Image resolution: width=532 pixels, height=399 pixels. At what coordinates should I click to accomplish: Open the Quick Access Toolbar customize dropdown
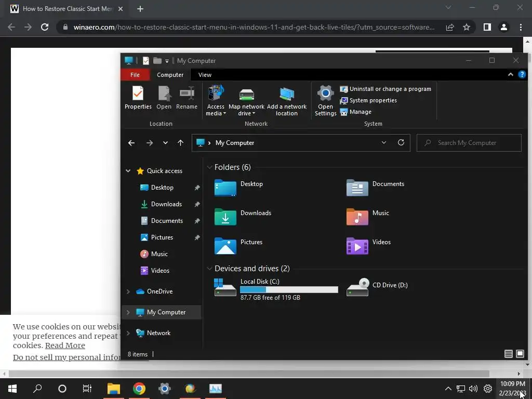167,61
